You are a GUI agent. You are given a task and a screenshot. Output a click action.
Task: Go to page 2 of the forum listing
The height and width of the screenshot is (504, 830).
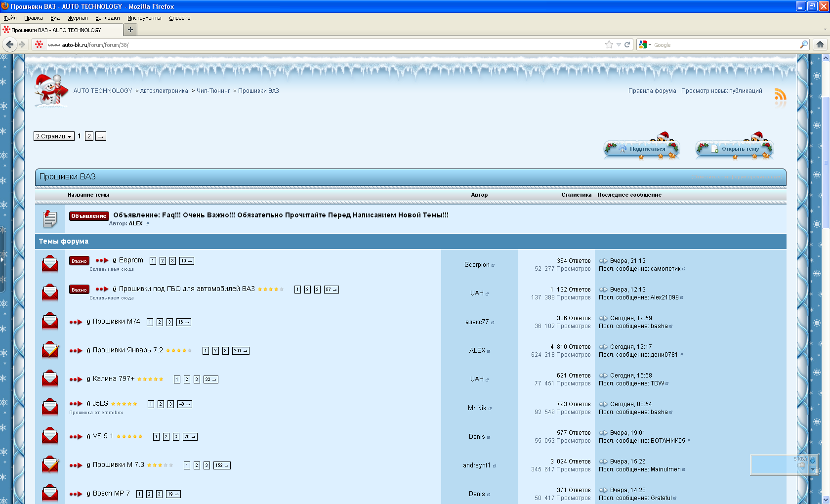89,136
